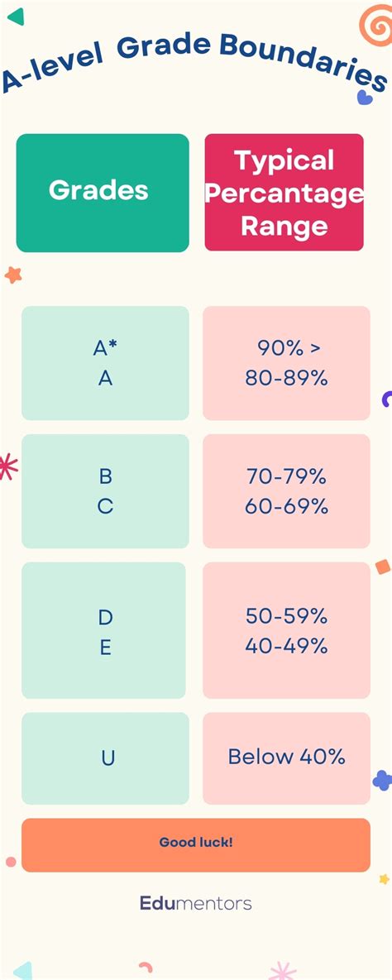The width and height of the screenshot is (392, 980).
Task: Select the Below 40% cell
Action: point(286,758)
